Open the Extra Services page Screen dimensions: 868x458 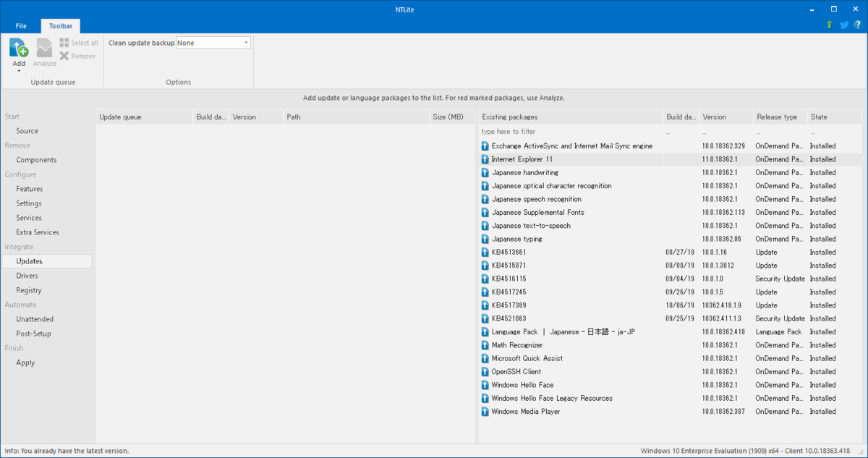point(38,232)
